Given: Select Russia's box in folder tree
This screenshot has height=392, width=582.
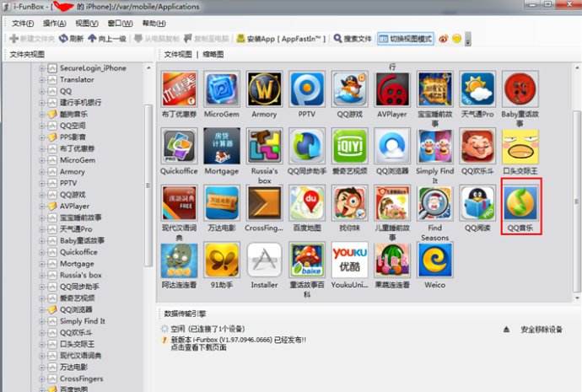Looking at the screenshot, I should coord(80,275).
